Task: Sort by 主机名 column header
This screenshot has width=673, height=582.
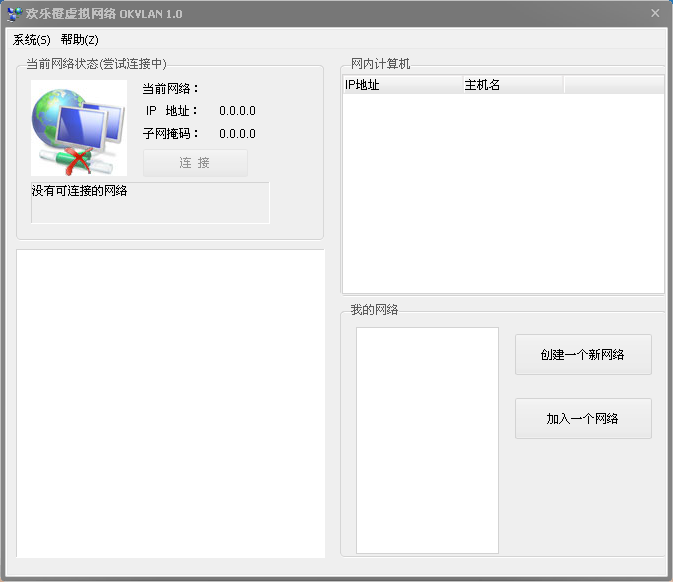Action: pos(513,85)
